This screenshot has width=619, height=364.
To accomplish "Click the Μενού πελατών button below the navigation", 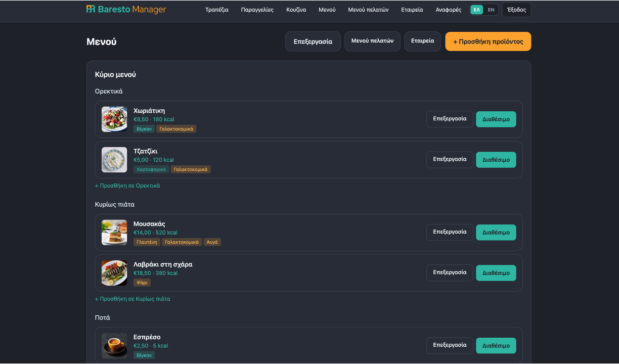I will click(x=373, y=41).
